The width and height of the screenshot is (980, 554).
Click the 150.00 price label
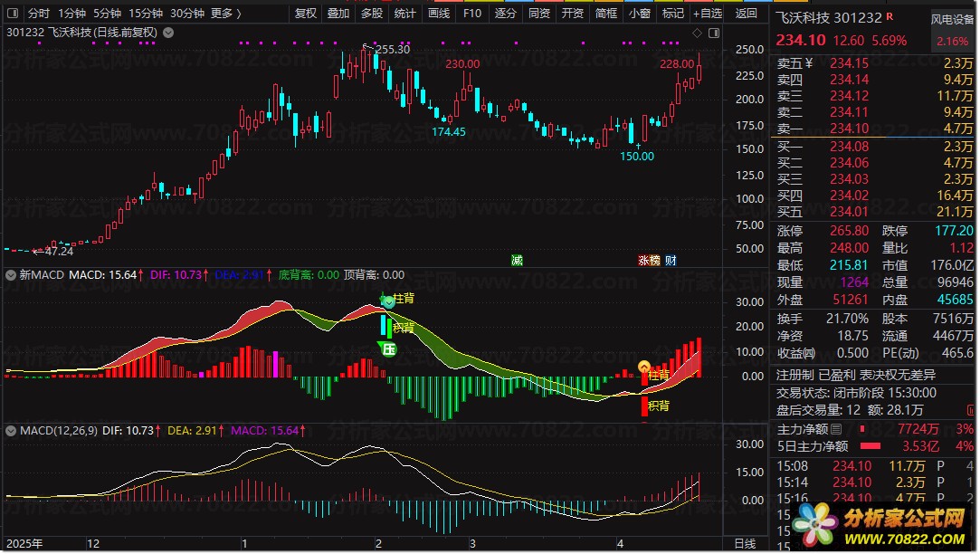click(x=637, y=157)
